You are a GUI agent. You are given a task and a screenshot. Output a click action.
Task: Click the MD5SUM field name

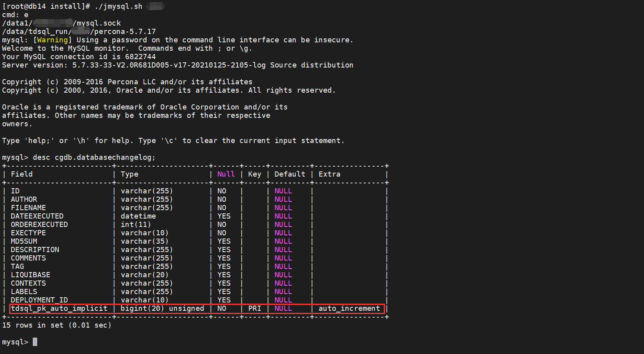24,241
